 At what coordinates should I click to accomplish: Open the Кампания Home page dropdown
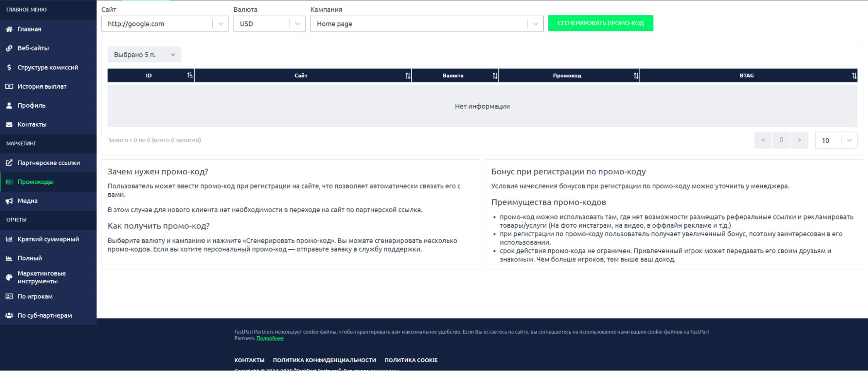click(x=426, y=24)
